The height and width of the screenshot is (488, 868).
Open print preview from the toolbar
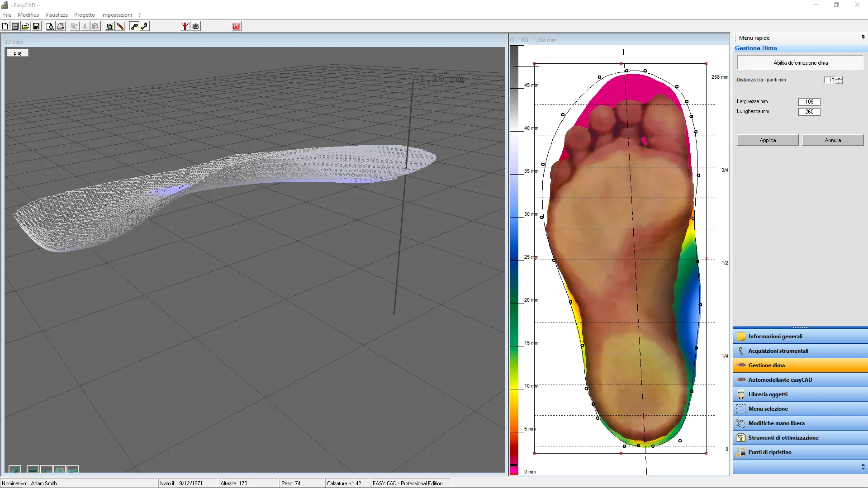coord(50,26)
